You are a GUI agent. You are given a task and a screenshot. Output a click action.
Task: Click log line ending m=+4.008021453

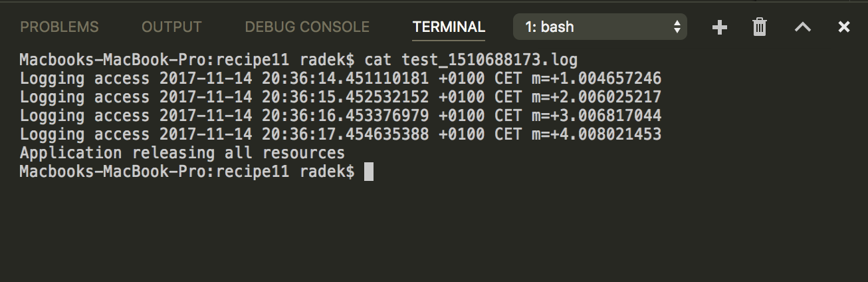point(340,135)
